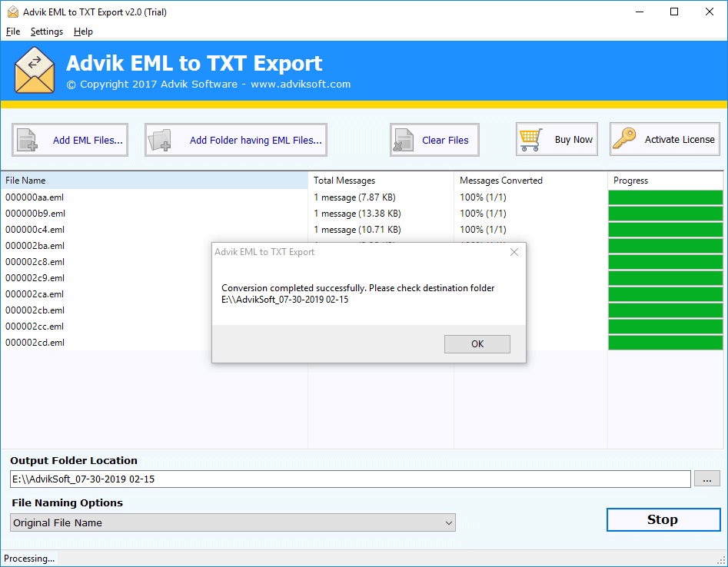728x567 pixels.
Task: Sort by the File Name column header
Action: (x=155, y=181)
